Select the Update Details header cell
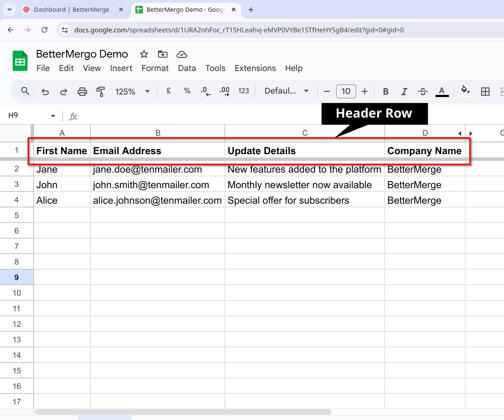The image size is (504, 420). pos(305,151)
